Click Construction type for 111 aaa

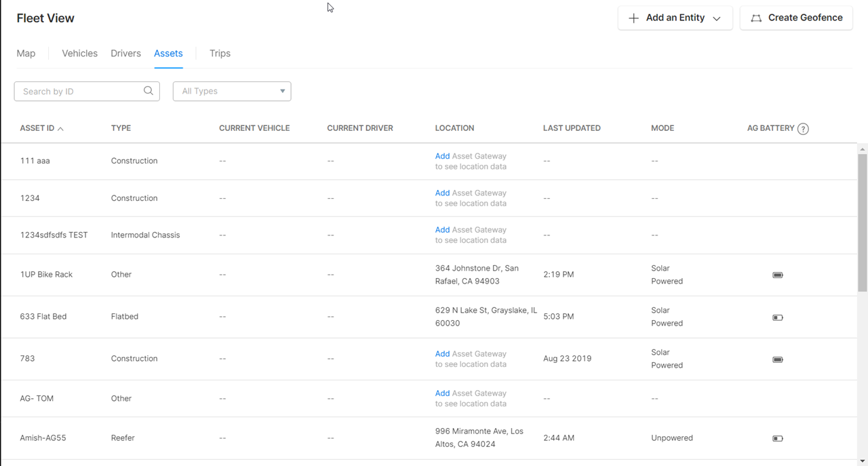[134, 161]
